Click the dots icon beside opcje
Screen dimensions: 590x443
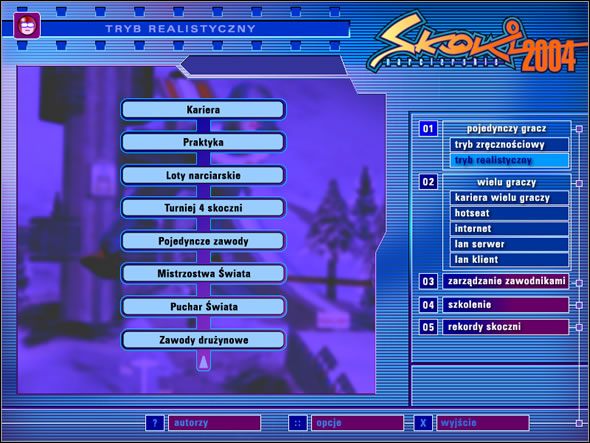(x=297, y=423)
